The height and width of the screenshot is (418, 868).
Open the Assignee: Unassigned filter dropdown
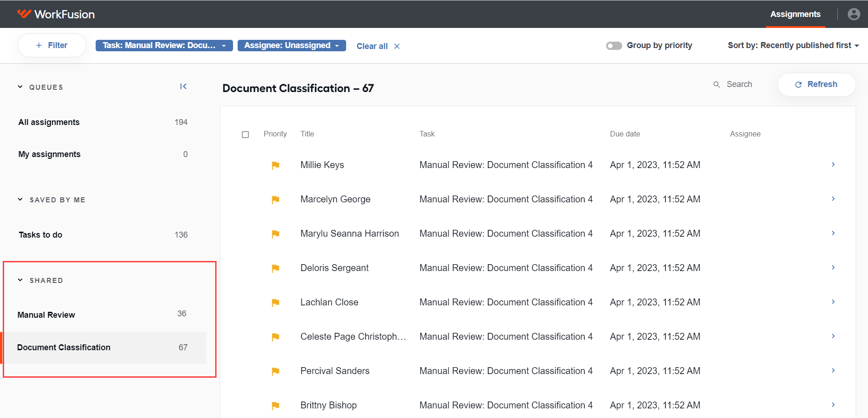(292, 45)
